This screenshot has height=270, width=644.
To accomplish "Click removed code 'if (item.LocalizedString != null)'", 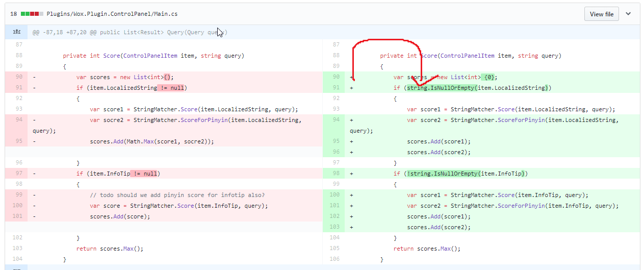I will point(132,88).
